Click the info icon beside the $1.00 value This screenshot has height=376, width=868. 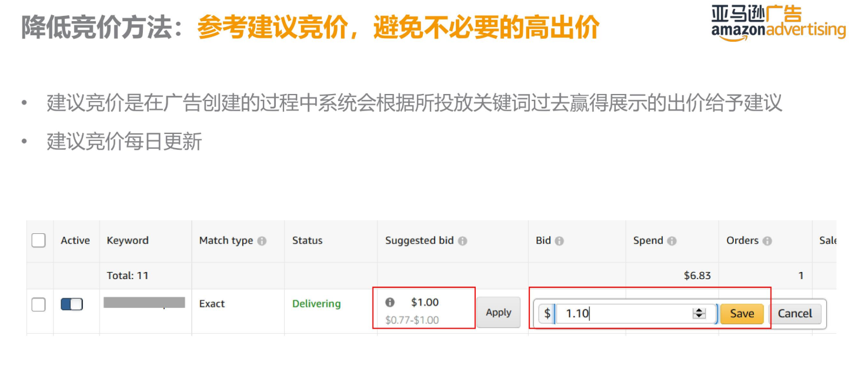click(x=389, y=303)
